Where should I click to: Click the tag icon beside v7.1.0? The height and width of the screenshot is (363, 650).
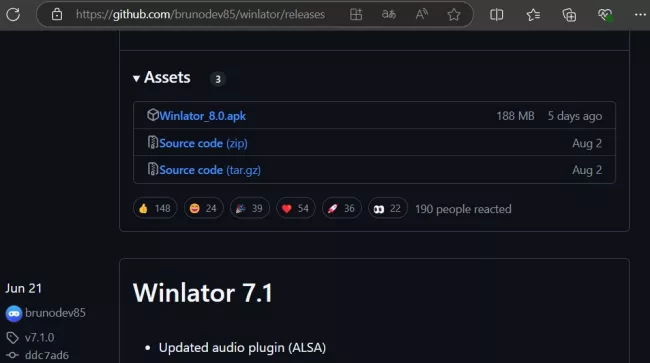pos(12,338)
